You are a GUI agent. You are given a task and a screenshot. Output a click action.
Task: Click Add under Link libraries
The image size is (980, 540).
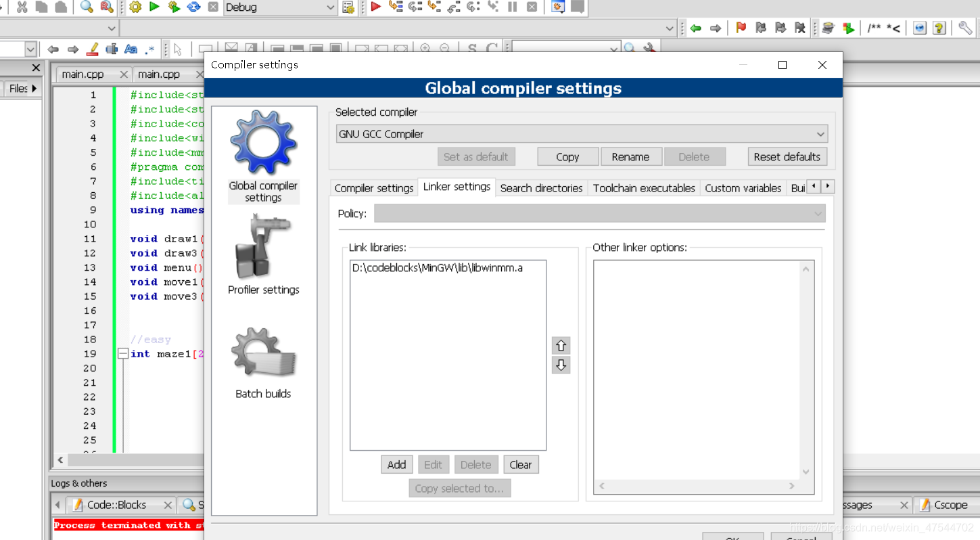[396, 464]
